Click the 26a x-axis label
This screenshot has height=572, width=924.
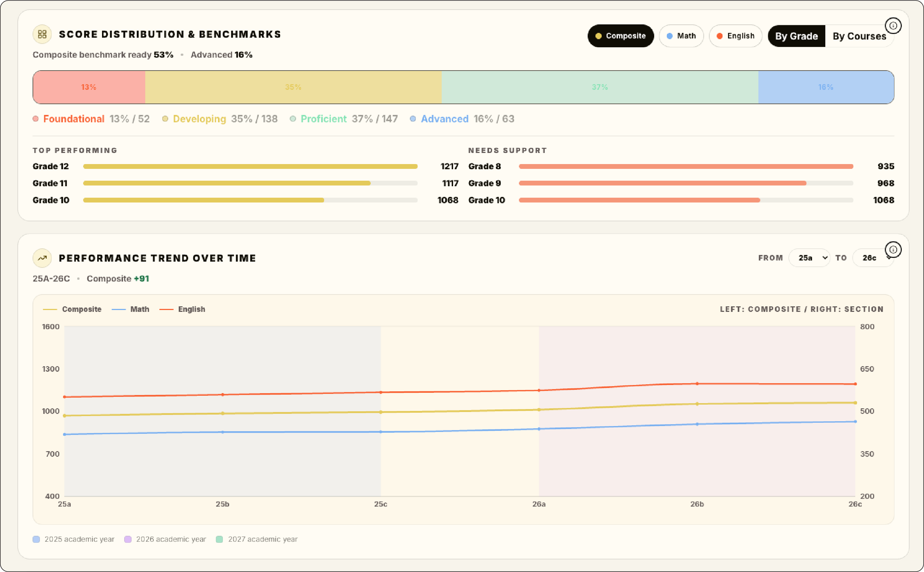[x=539, y=504]
